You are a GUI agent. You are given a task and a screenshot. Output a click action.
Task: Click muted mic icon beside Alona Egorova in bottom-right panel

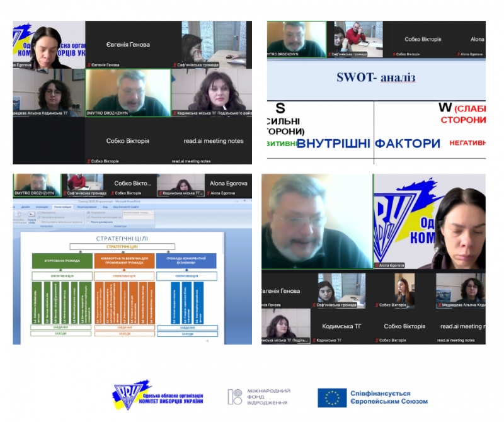[x=377, y=266]
